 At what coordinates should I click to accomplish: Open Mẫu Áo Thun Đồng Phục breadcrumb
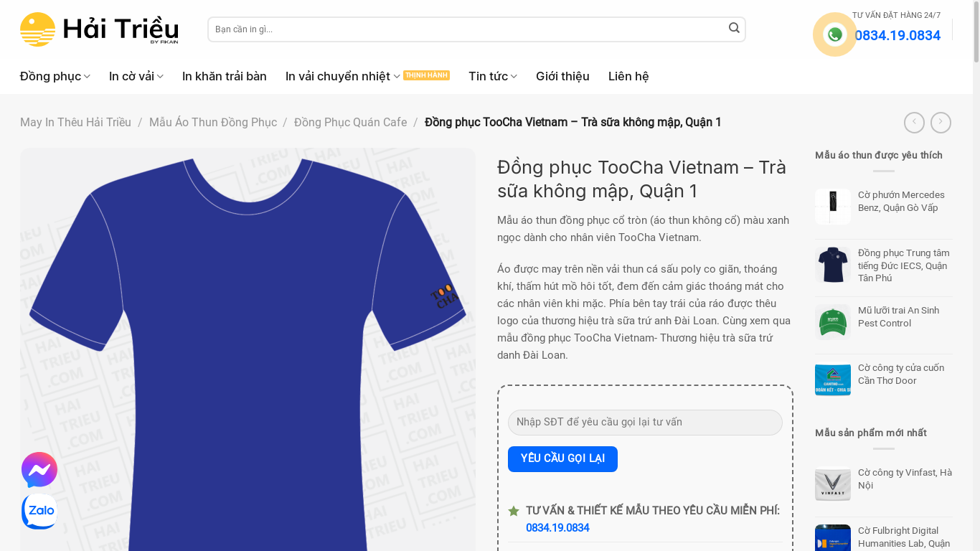point(213,123)
